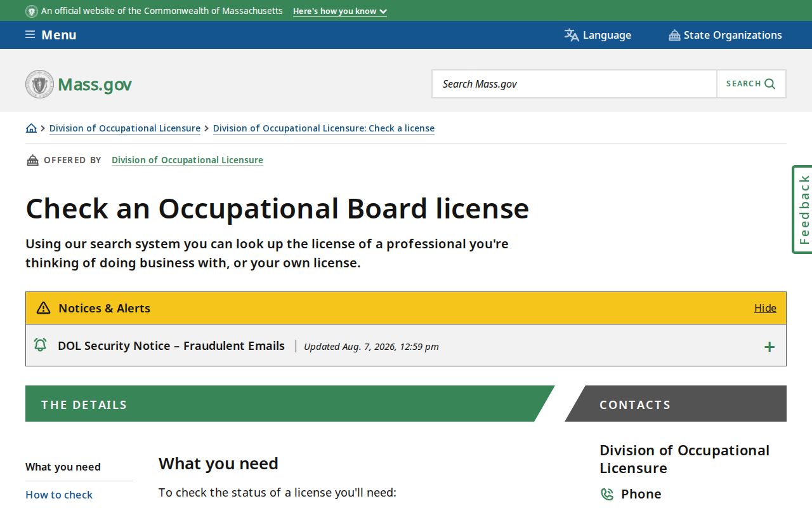The width and height of the screenshot is (812, 508).
Task: Click the "What you need" content heading
Action: [218, 464]
